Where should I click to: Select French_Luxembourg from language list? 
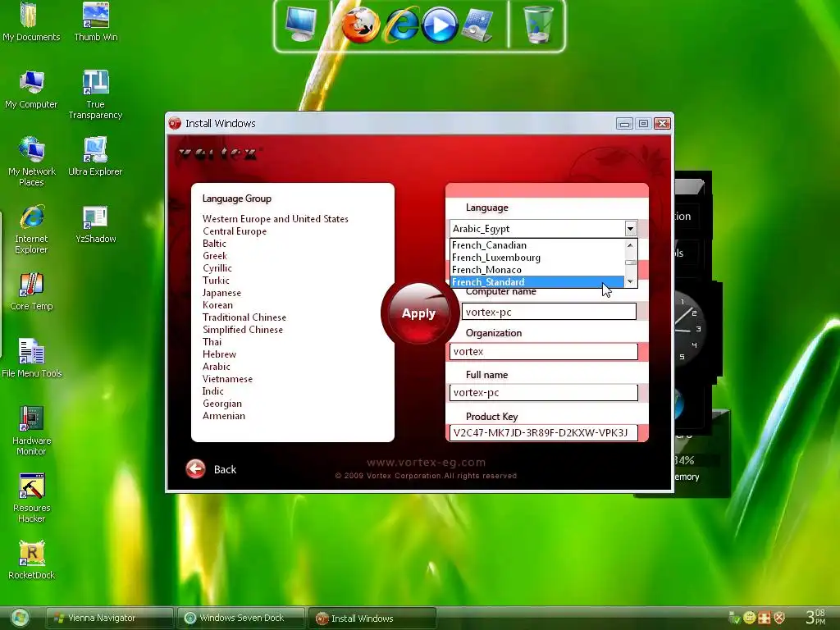(536, 257)
